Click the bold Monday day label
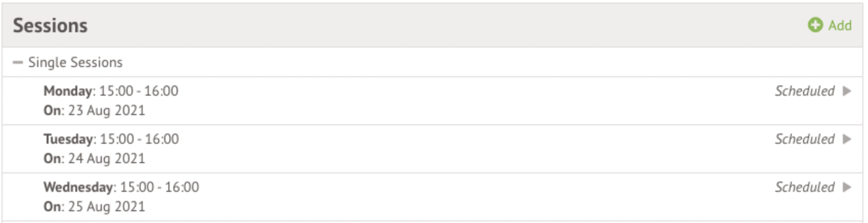 pos(68,91)
